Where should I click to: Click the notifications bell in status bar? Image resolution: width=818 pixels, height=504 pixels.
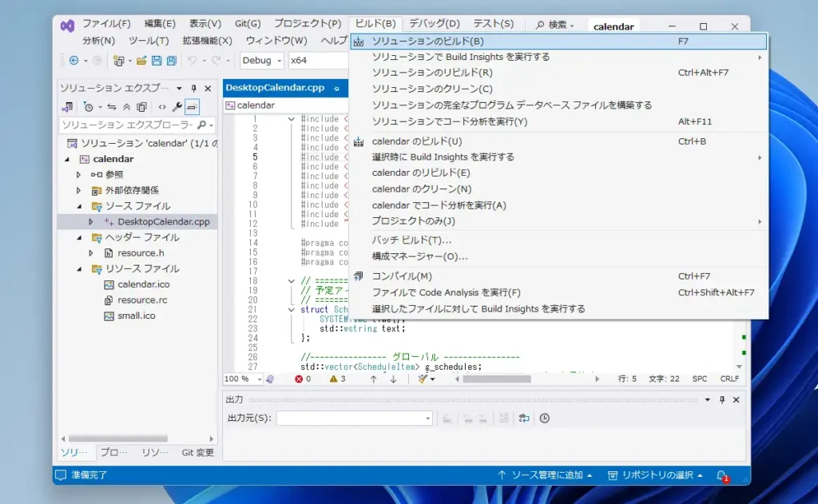click(722, 475)
